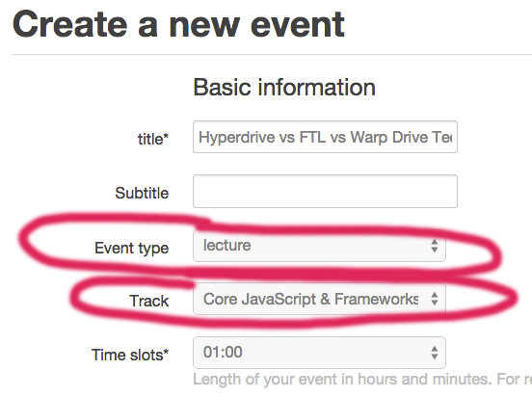Click the up-down arrows on Event type select
This screenshot has width=532, height=397.
tap(435, 246)
